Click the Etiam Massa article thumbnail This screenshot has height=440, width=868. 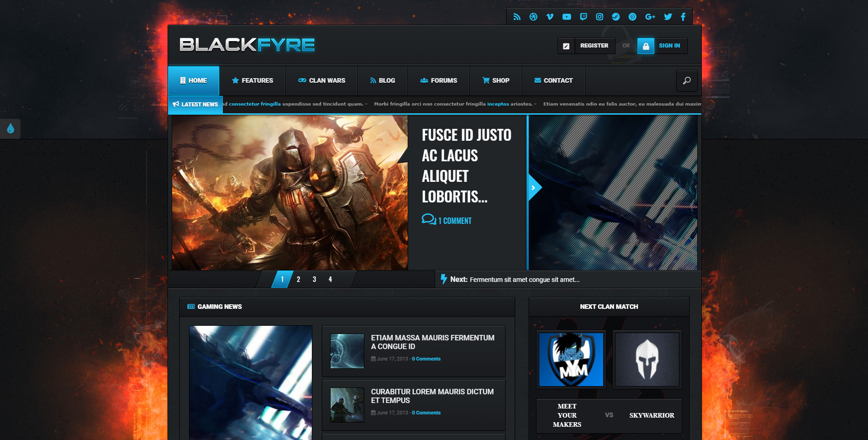(347, 351)
